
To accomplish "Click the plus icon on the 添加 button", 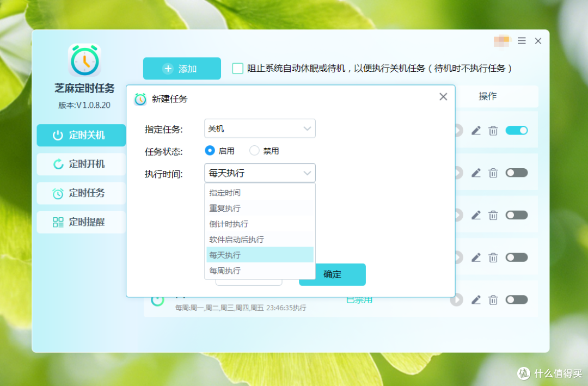I will (x=168, y=69).
